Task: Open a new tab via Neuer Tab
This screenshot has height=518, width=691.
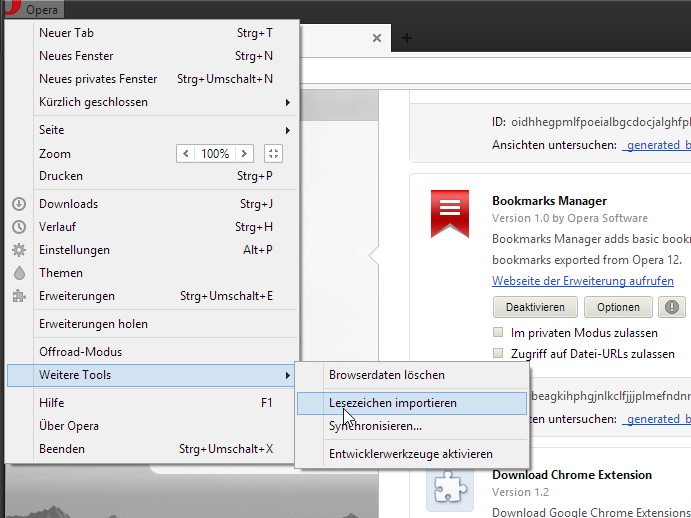Action: 152,33
